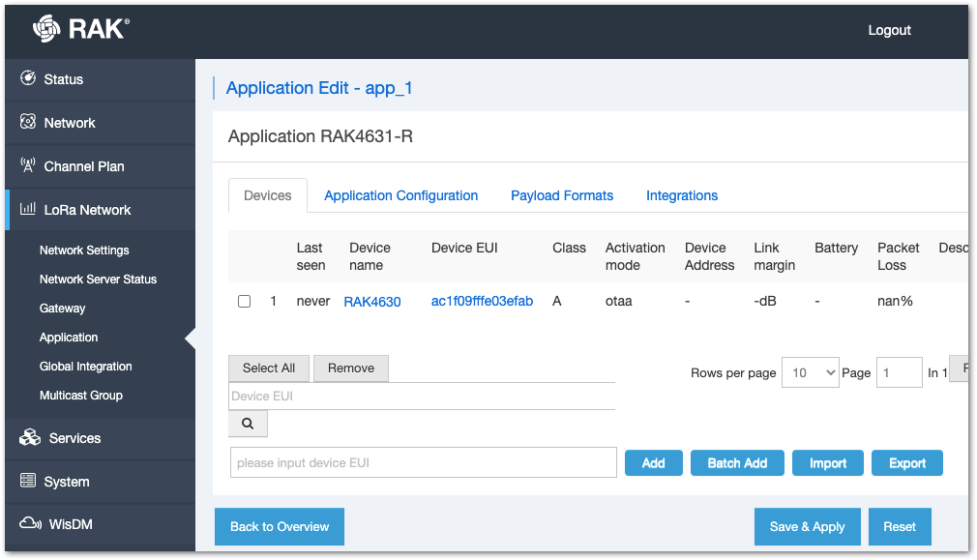Open the Gateway submenu entry
The height and width of the screenshot is (560, 977).
[x=62, y=309]
